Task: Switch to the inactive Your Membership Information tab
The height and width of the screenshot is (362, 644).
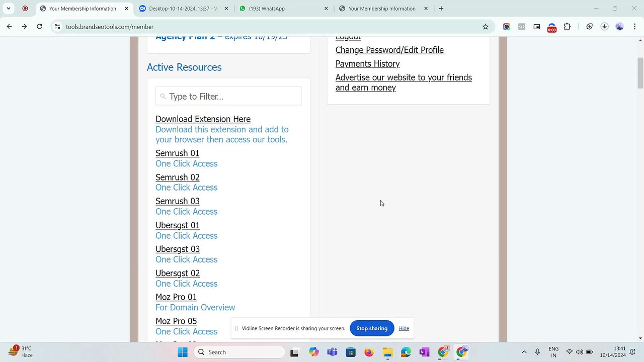Action: (x=383, y=9)
